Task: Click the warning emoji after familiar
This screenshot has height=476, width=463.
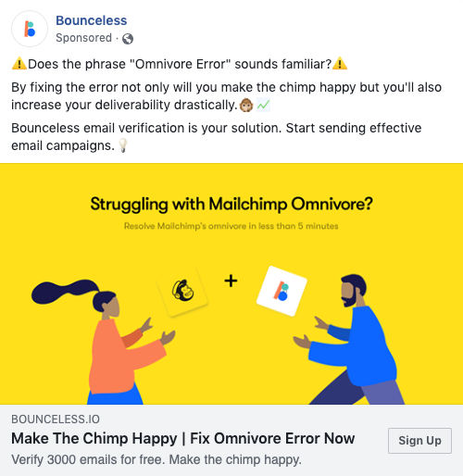Action: [x=340, y=64]
